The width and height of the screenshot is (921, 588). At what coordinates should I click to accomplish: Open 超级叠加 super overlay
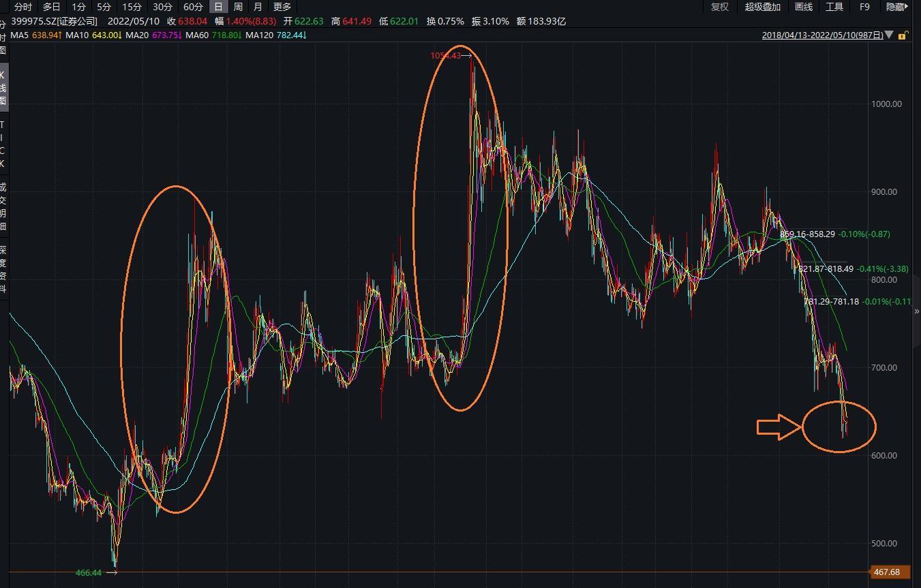(x=762, y=7)
